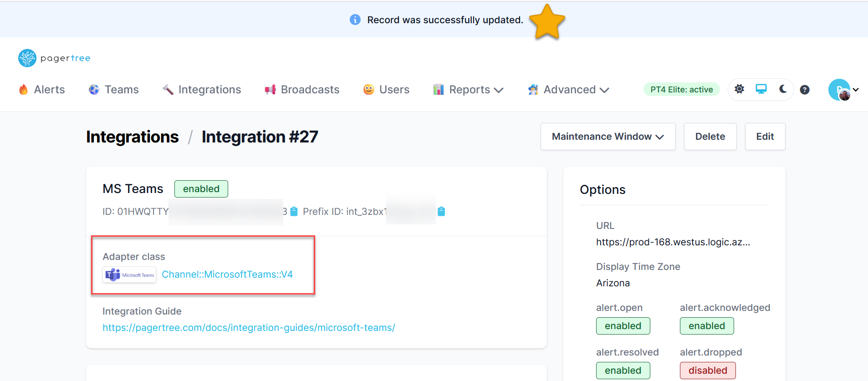Click the Edit button
This screenshot has height=381, width=868.
(x=765, y=137)
